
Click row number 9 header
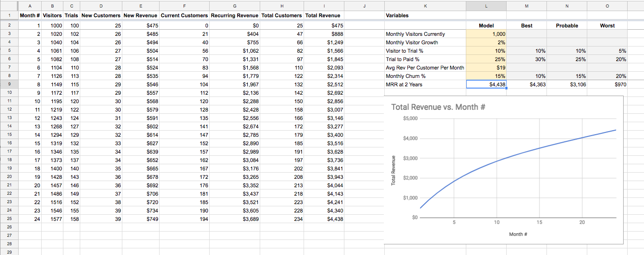tap(9, 84)
